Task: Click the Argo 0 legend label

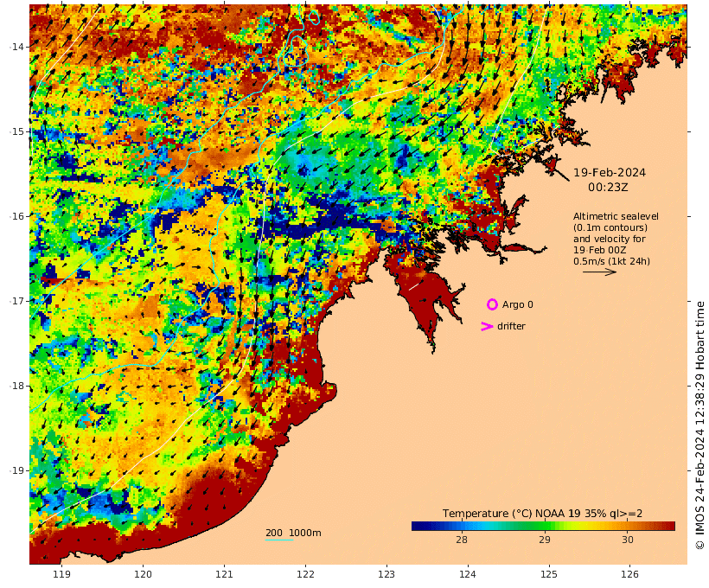Action: tap(517, 305)
